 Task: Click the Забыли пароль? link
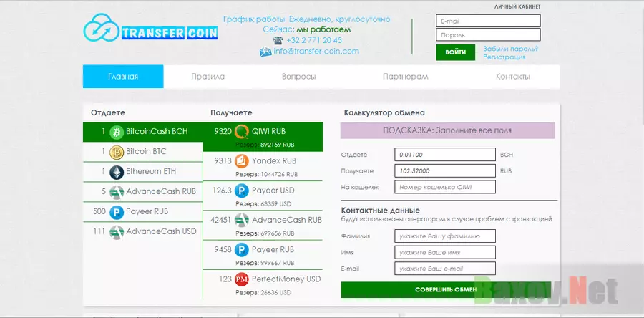point(510,49)
